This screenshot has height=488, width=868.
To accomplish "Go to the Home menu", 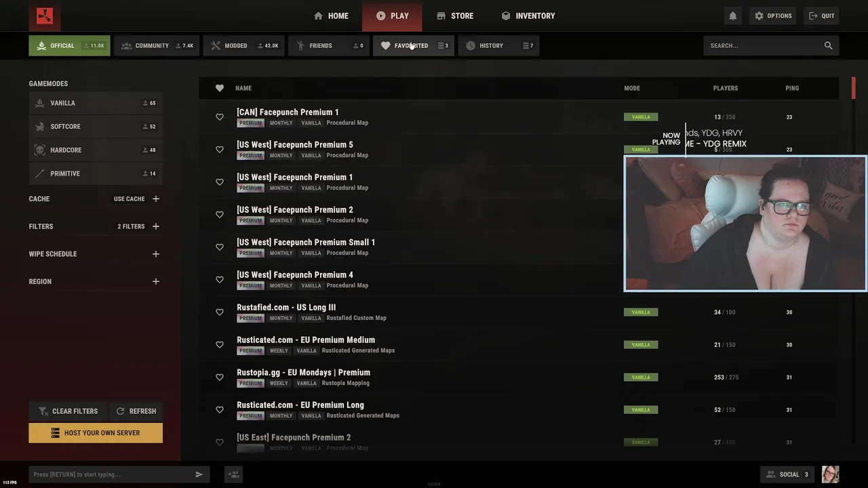I will coord(331,16).
